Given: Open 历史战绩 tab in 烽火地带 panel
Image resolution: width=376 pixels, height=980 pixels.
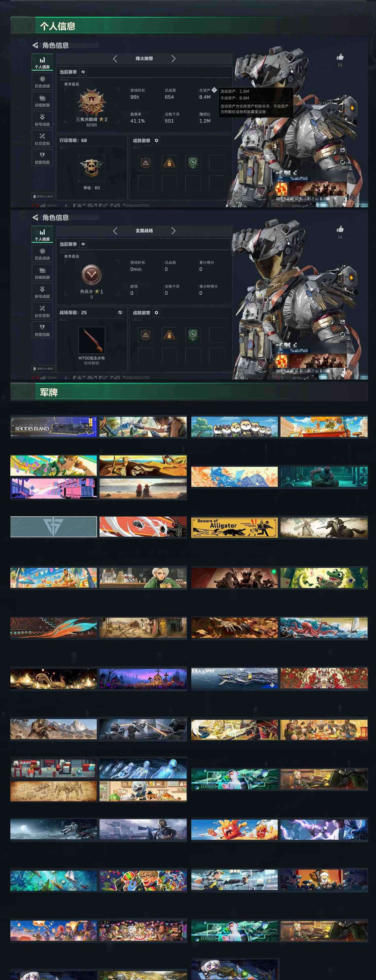Looking at the screenshot, I should [x=42, y=82].
